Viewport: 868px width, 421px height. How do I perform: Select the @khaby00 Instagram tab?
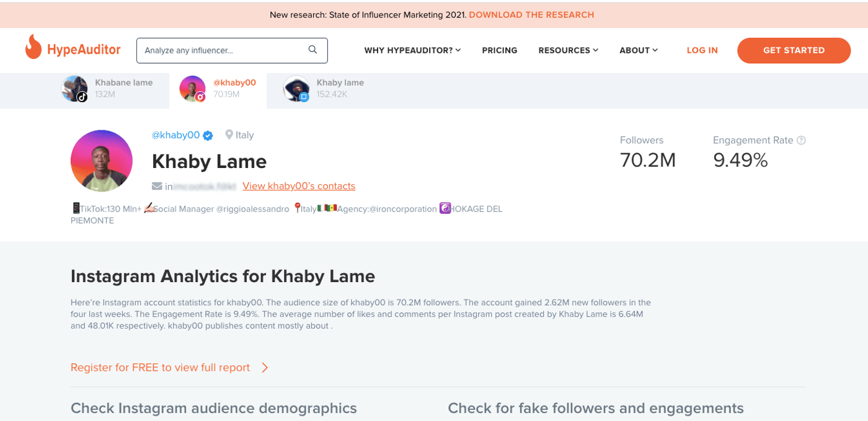(218, 89)
